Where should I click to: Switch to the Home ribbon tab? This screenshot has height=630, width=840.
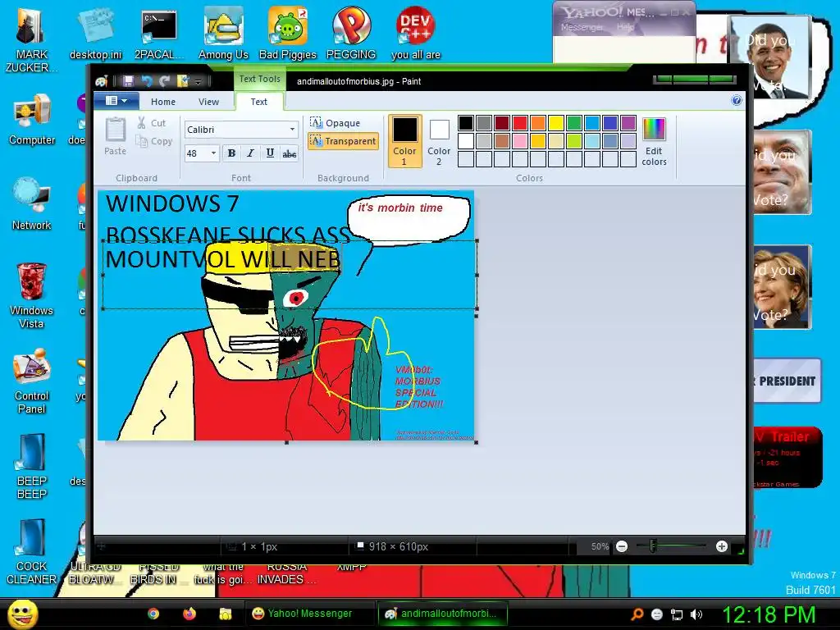[163, 102]
